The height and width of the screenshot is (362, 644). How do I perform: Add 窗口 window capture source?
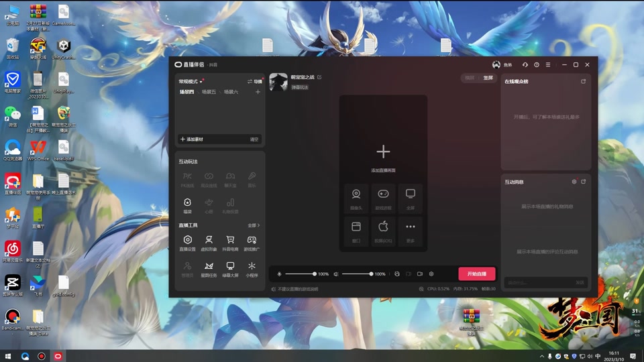356,231
